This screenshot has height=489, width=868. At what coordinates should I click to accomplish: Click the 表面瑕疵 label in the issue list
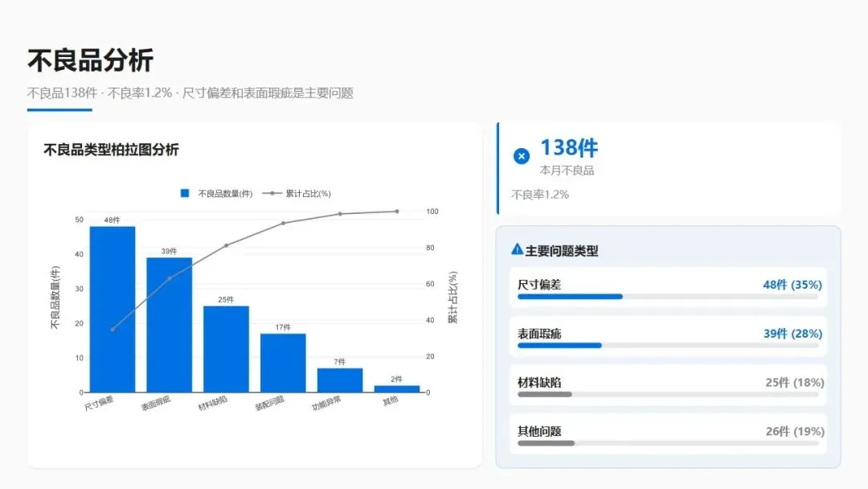539,334
